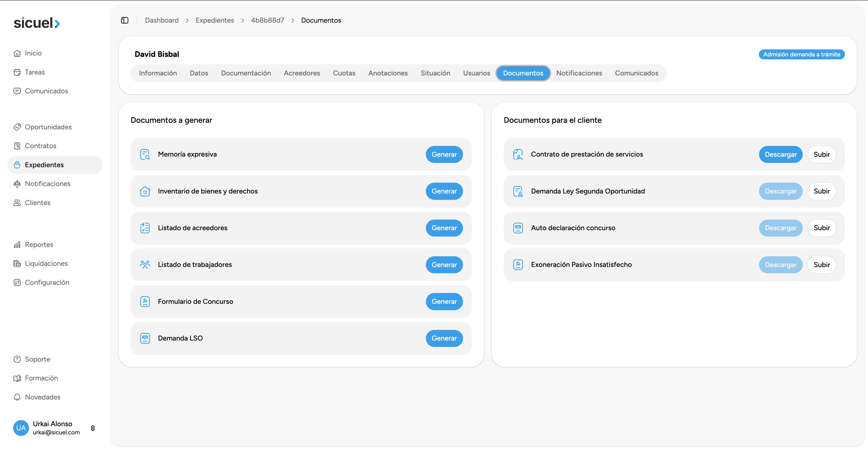The height and width of the screenshot is (450, 868).
Task: Click the Comunicados chat icon in sidebar
Action: coord(17,91)
